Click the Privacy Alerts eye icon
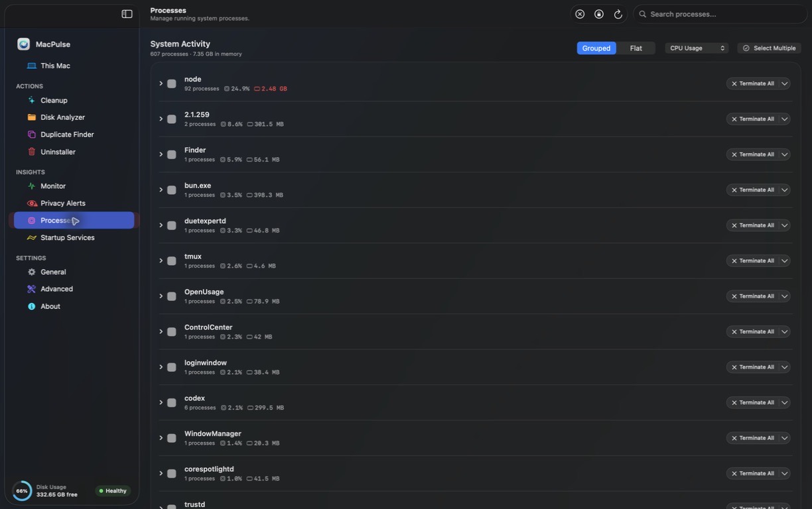 pyautogui.click(x=31, y=203)
